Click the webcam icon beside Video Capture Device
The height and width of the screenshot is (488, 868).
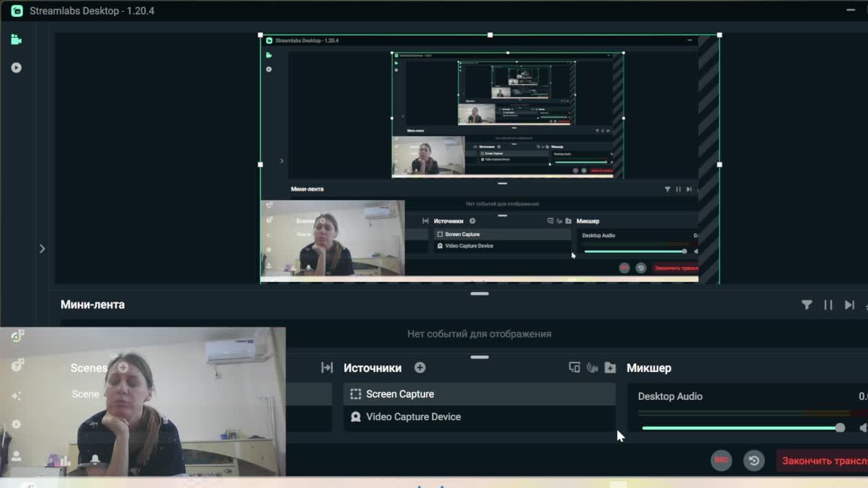(x=355, y=417)
